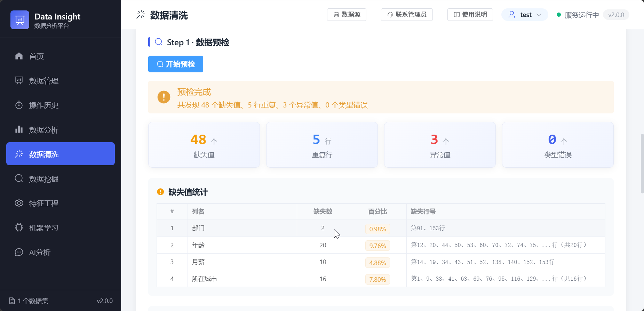Click the sidebar footer v2.0.0 text
This screenshot has width=644, height=311.
105,301
